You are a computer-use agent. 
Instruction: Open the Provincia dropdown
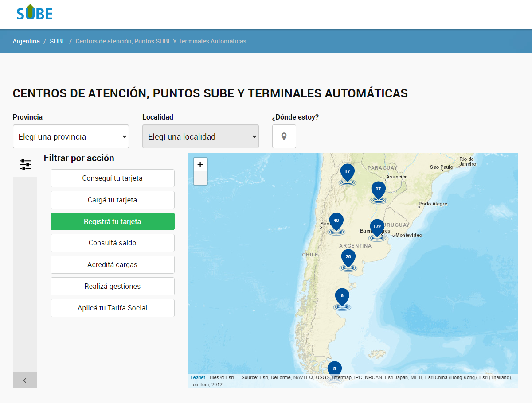click(x=70, y=136)
